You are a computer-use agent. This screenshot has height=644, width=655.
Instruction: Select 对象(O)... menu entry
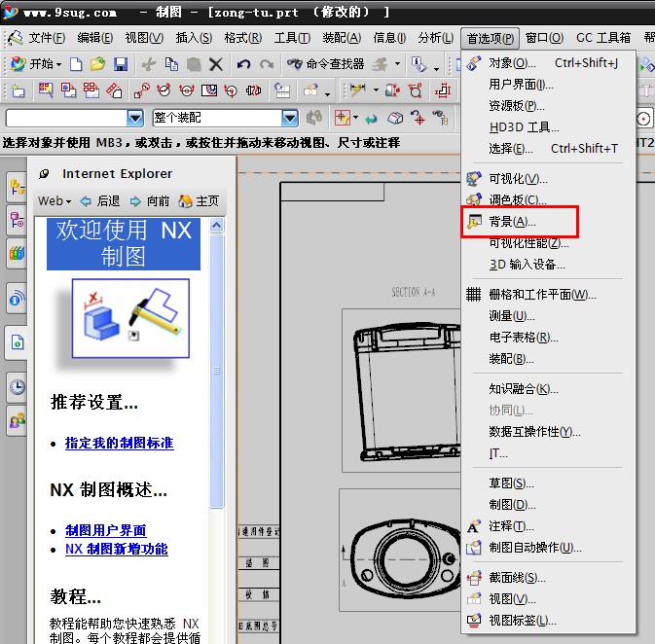click(x=548, y=63)
